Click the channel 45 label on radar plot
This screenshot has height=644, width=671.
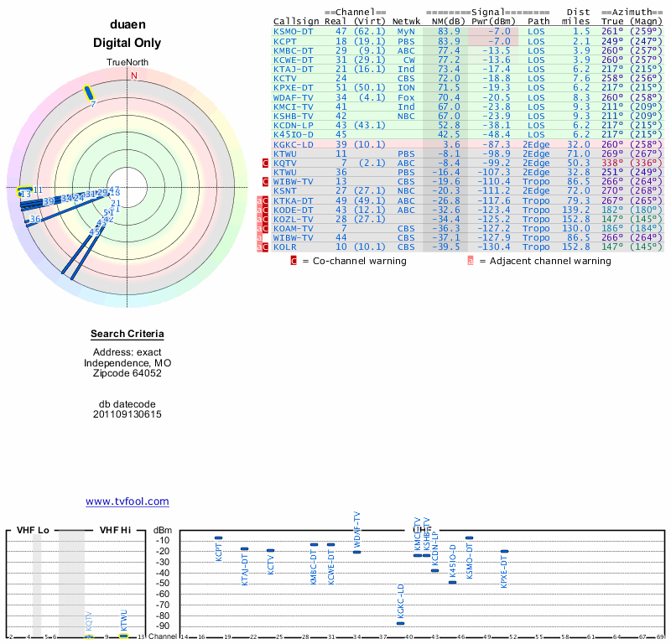click(94, 232)
